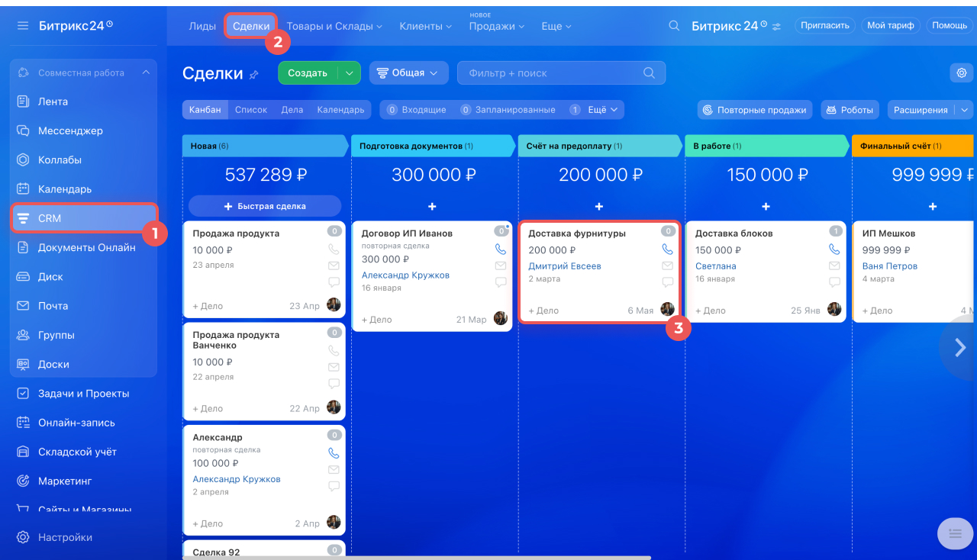Add a deal with plus in Счёт на предоплату column
This screenshot has width=977, height=560.
click(599, 206)
